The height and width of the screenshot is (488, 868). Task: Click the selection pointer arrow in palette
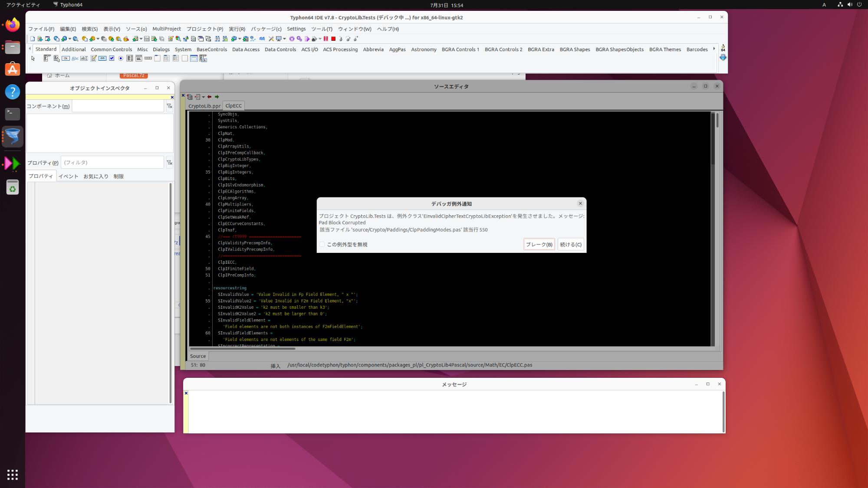[33, 58]
